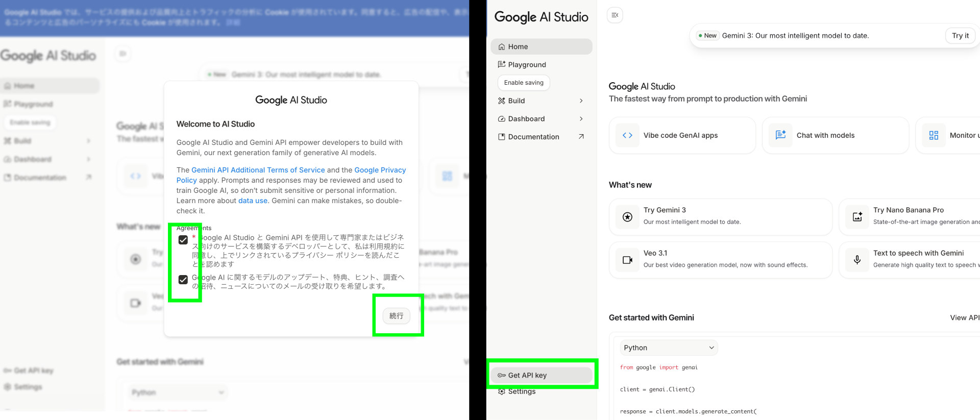Image resolution: width=980 pixels, height=420 pixels.
Task: Click the Monitor usage grid icon
Action: coord(934,135)
